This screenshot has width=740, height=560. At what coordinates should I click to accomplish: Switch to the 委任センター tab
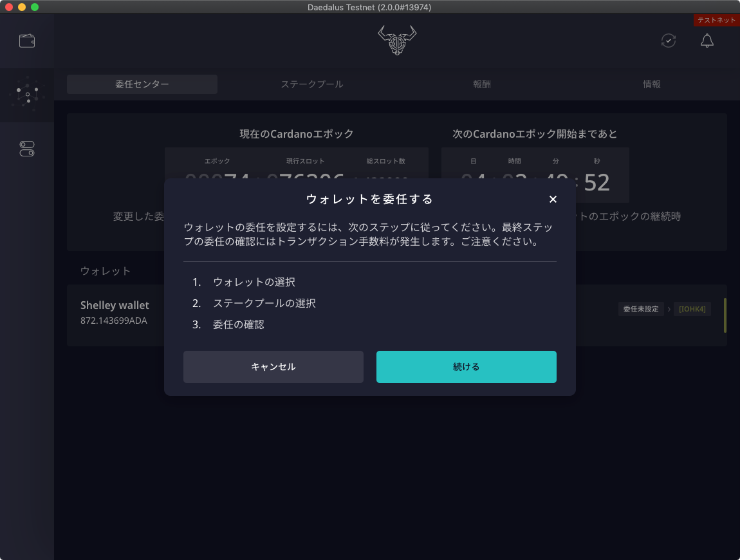coord(142,84)
